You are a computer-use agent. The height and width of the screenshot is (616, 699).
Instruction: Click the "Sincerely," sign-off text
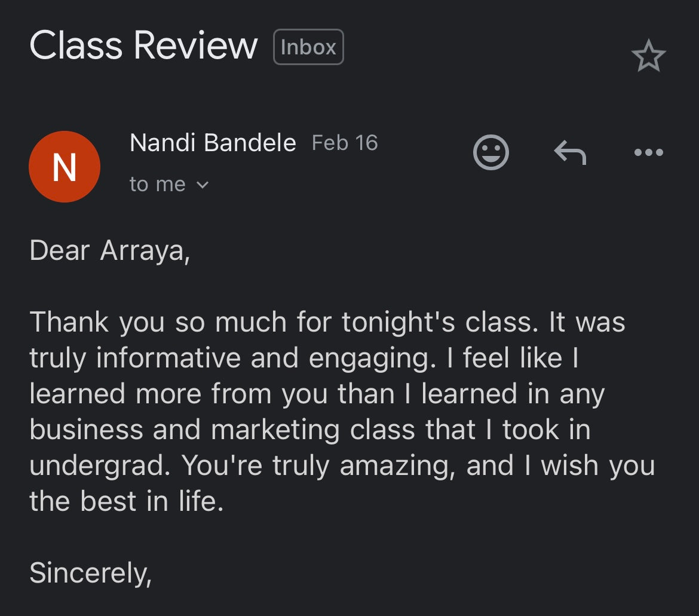click(90, 574)
